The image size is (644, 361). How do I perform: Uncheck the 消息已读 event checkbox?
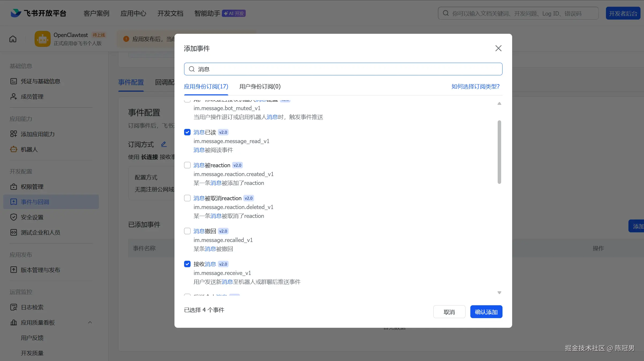(x=187, y=132)
